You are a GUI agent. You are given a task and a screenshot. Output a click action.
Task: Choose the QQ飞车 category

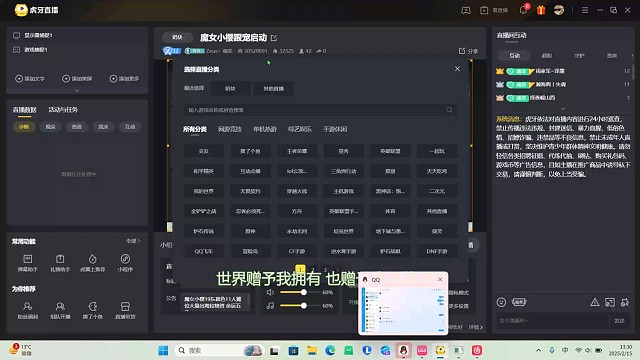tap(203, 251)
